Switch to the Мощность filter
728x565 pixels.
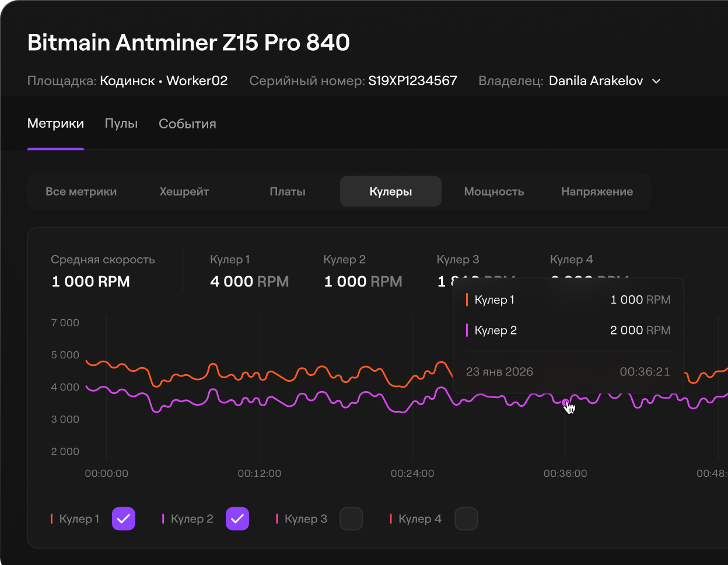494,191
